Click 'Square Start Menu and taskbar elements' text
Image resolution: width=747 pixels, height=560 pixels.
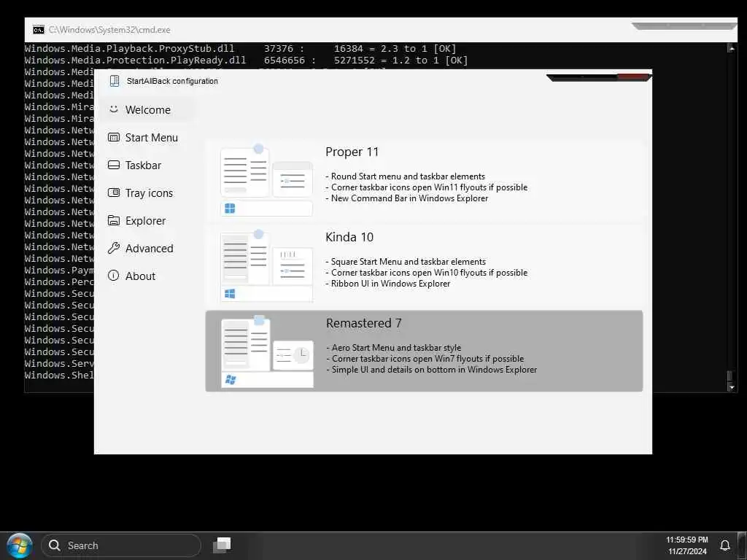409,262
